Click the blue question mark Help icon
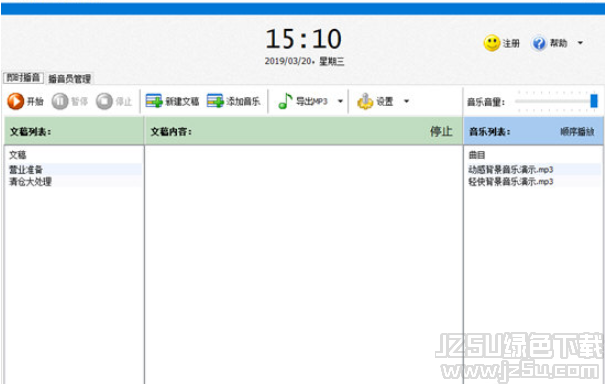 539,43
